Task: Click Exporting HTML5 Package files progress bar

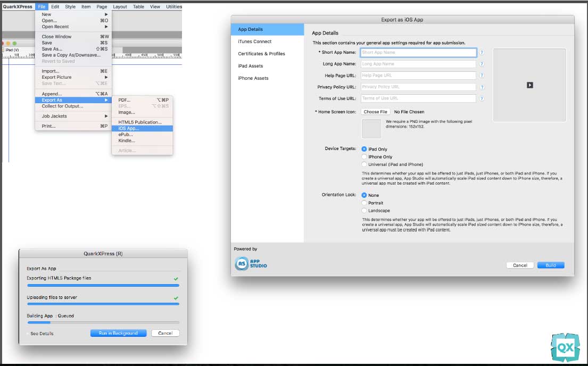Action: tap(103, 285)
